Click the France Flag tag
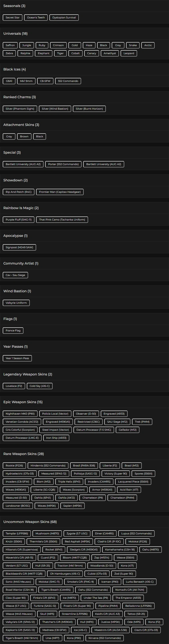169x644 pixels. pyautogui.click(x=13, y=331)
